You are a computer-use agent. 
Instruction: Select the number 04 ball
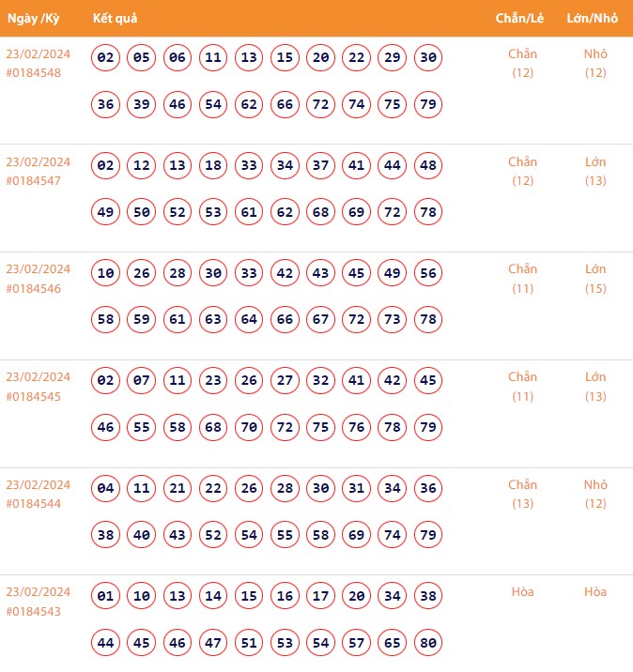click(x=106, y=489)
